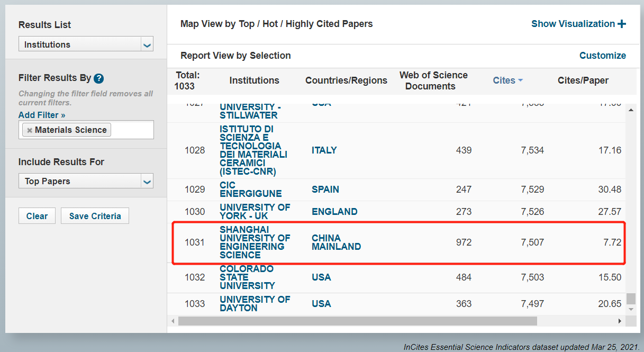Click the vertical scrollbar down arrow

point(630,309)
